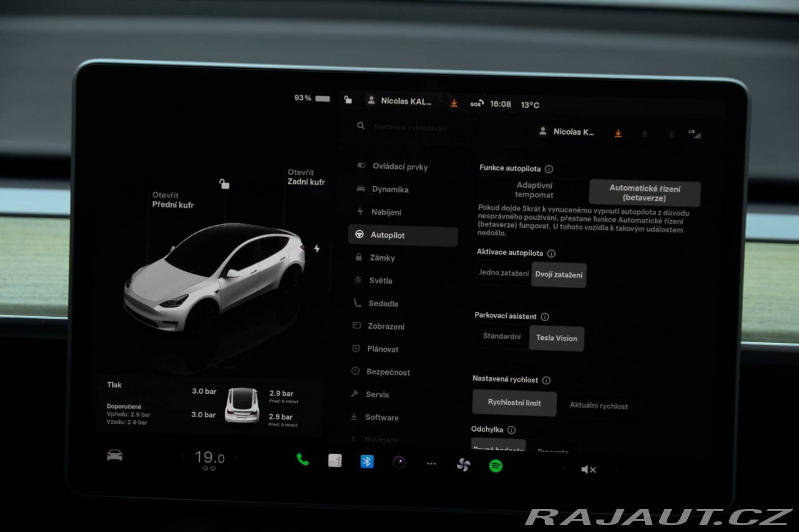This screenshot has width=799, height=532.
Task: Open the dashcam camera app
Action: click(399, 462)
